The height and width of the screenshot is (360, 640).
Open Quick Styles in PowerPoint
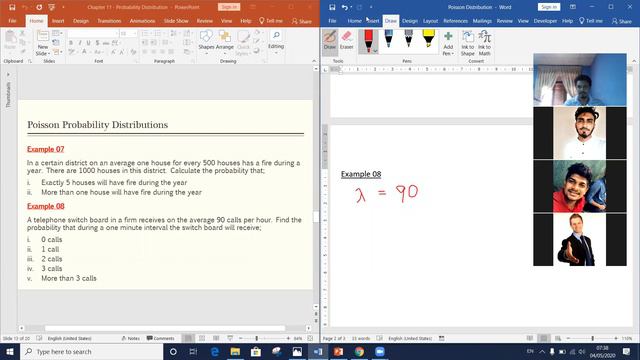click(243, 44)
